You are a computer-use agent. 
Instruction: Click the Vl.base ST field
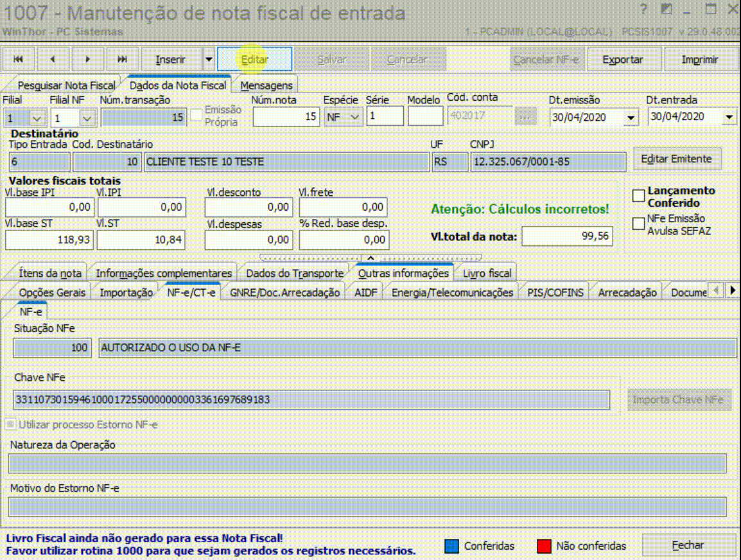click(49, 240)
